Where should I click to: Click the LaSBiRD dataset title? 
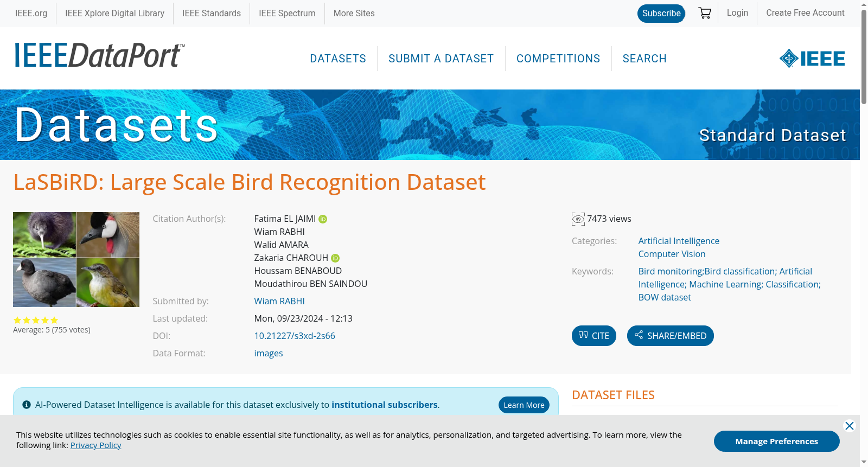[250, 182]
